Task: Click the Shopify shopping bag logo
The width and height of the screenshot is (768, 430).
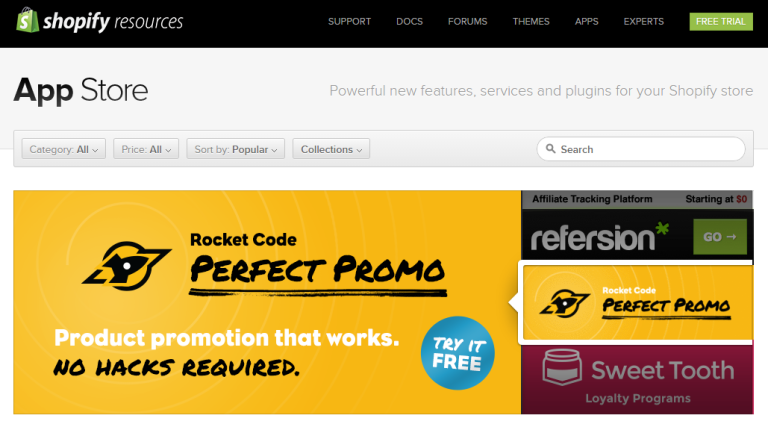Action: (25, 21)
